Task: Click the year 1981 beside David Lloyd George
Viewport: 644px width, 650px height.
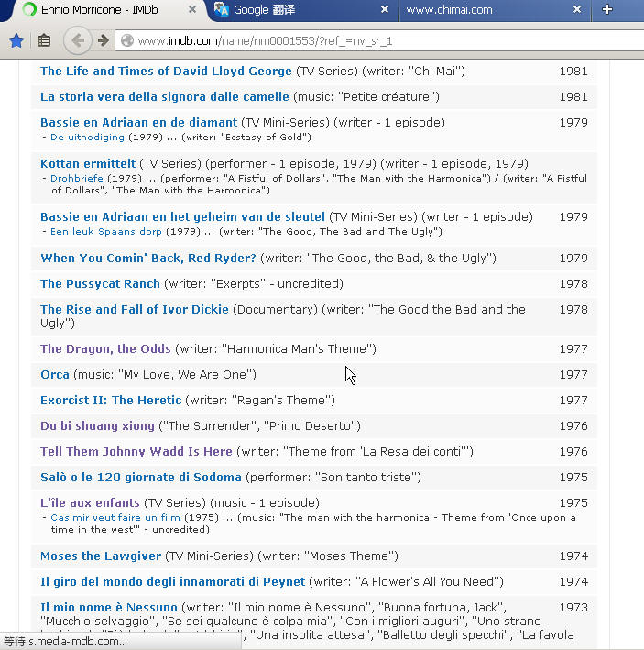Action: [573, 71]
